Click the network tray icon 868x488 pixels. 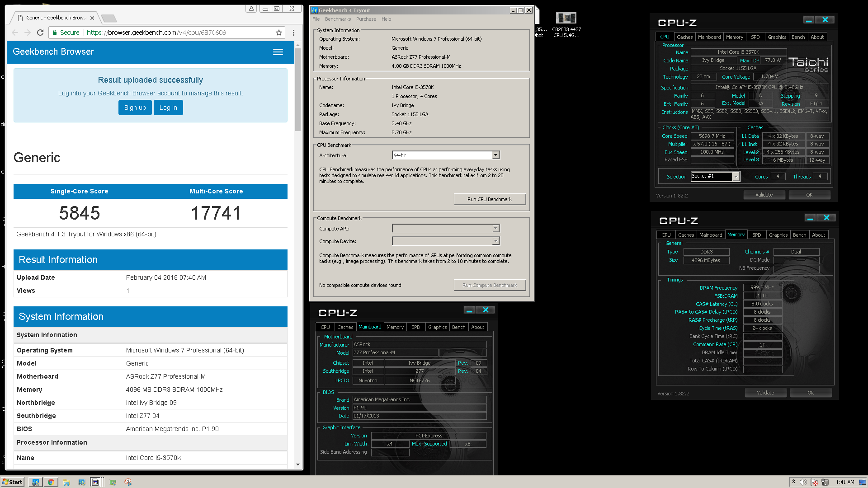tap(825, 482)
